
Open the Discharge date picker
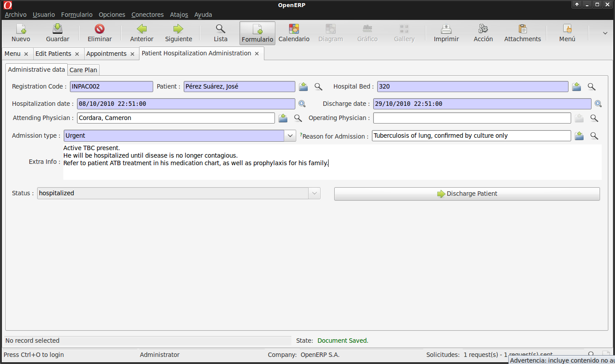point(598,104)
